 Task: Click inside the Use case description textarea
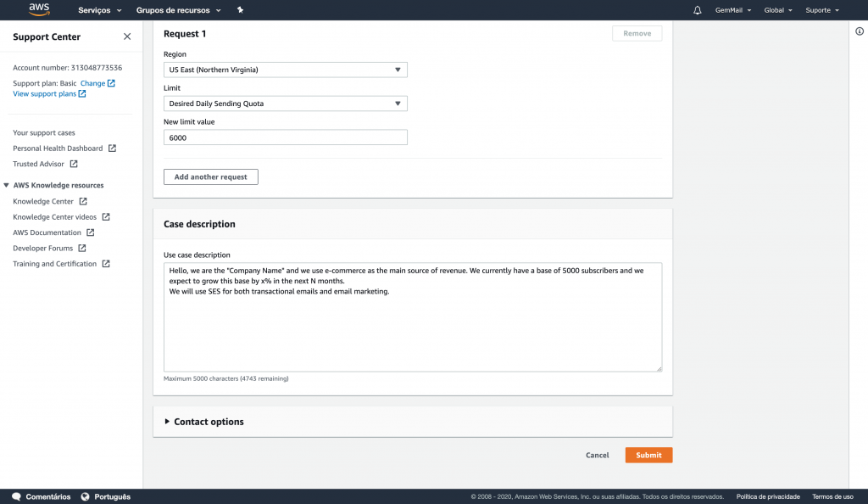click(413, 317)
